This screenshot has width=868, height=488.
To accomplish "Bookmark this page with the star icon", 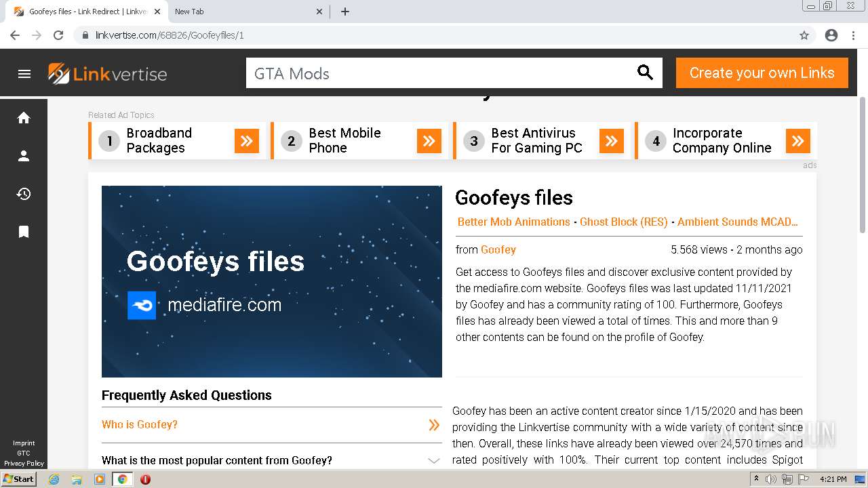I will [804, 35].
